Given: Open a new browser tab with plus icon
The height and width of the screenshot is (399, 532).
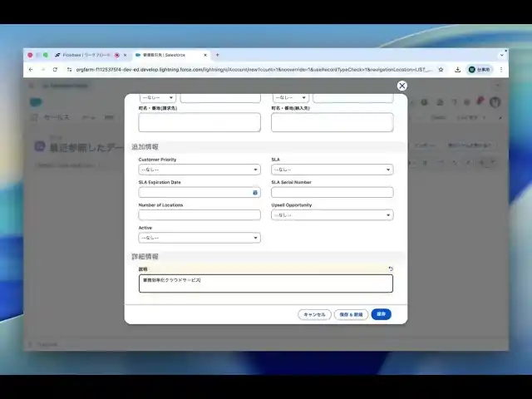Looking at the screenshot, I should 218,55.
